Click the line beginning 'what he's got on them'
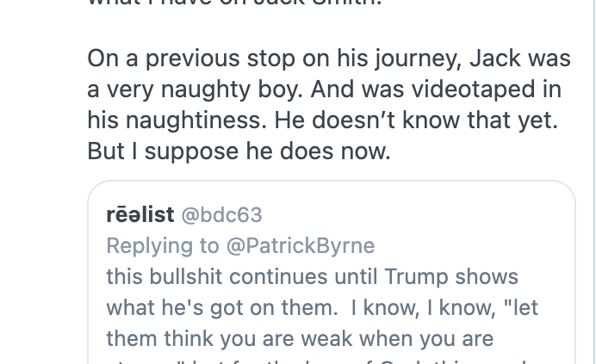This screenshot has height=364, width=596. tap(321, 308)
